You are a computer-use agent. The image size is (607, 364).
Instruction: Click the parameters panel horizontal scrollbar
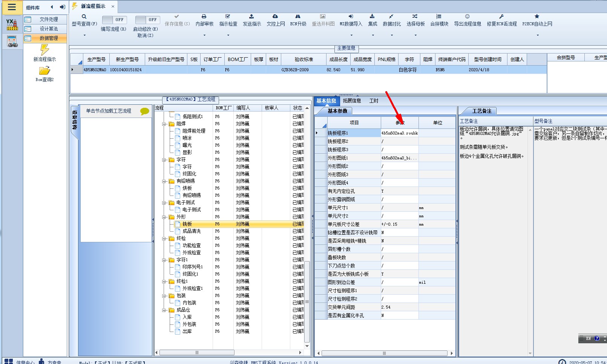point(385,353)
